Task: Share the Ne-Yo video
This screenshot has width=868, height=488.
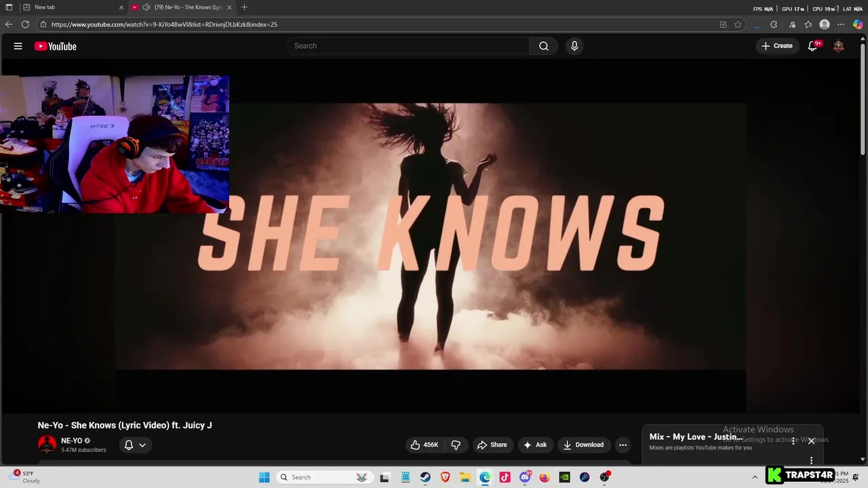Action: click(x=492, y=445)
